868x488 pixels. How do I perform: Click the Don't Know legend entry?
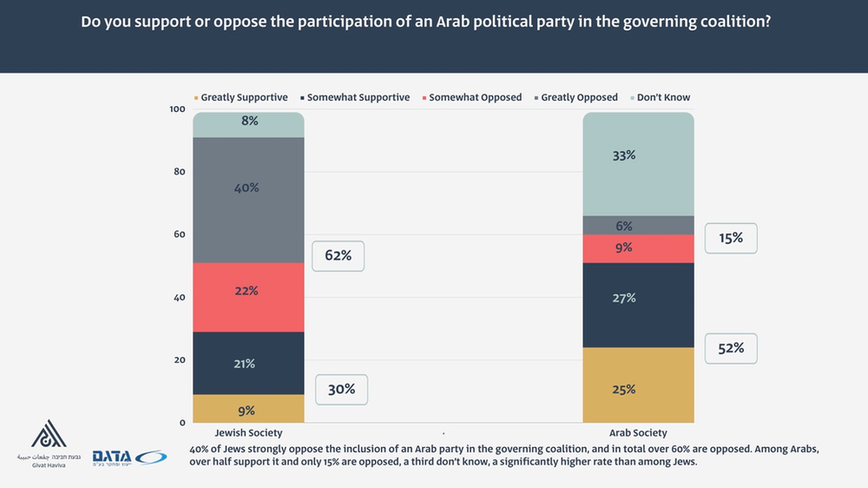pyautogui.click(x=663, y=98)
